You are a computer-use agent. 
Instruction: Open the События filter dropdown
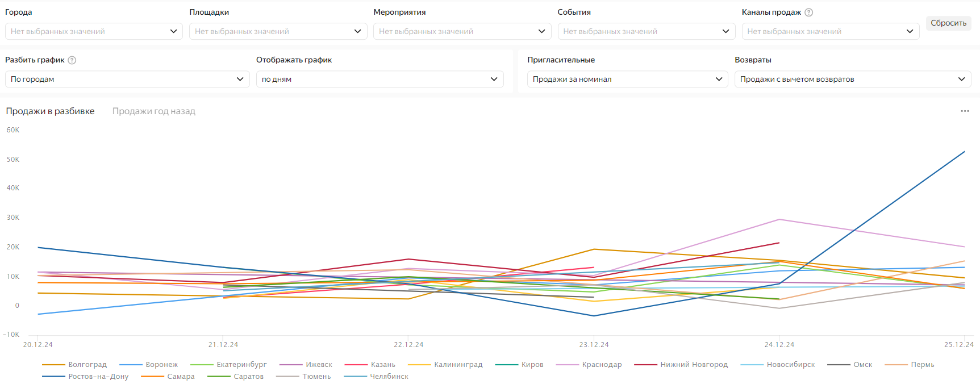tap(646, 32)
